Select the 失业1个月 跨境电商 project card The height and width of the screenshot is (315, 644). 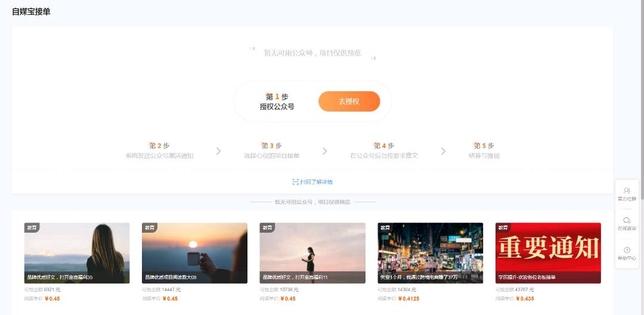coord(430,253)
